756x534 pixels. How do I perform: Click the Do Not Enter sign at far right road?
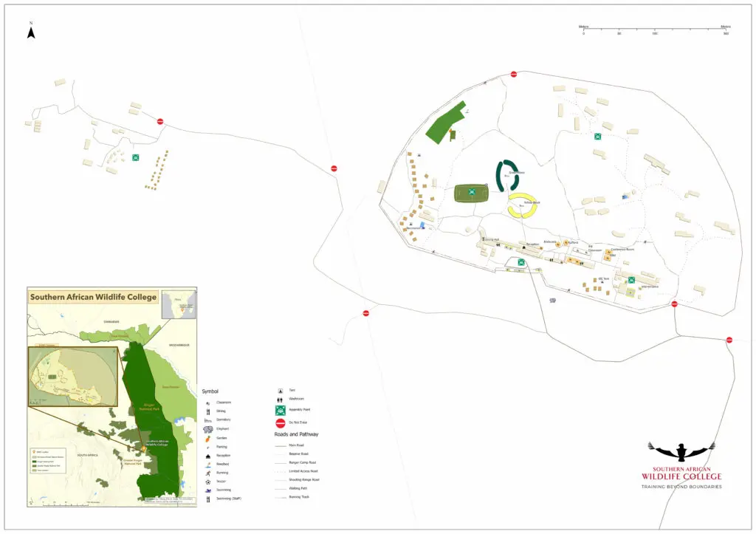(729, 340)
